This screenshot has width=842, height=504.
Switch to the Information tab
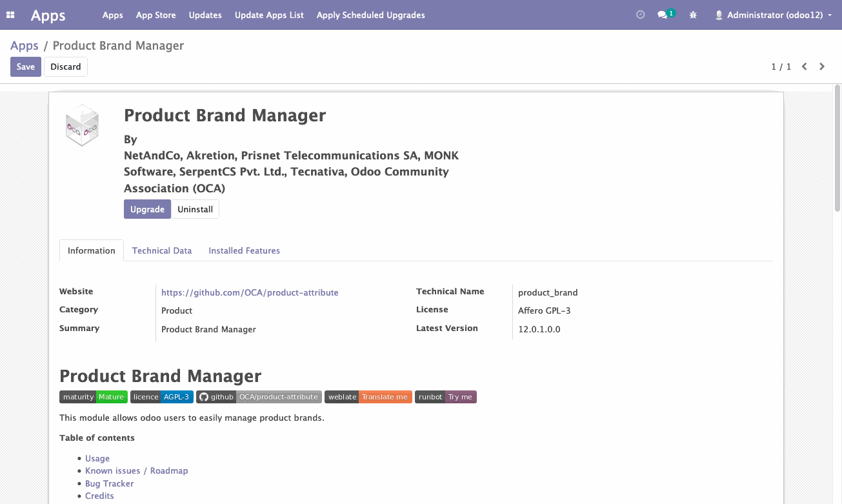92,250
